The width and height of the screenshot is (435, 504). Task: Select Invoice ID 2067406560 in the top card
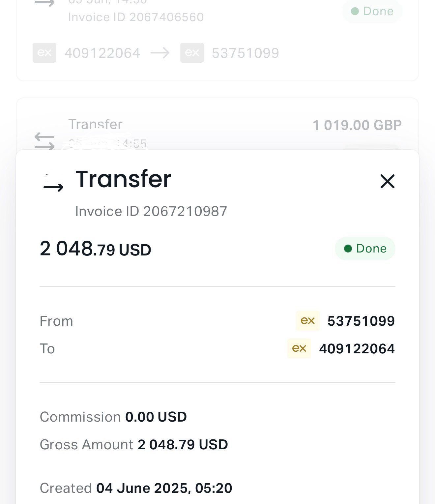coord(136,17)
